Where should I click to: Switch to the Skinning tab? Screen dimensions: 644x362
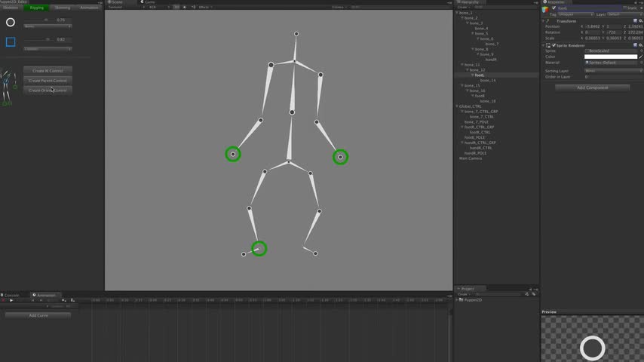[x=63, y=8]
